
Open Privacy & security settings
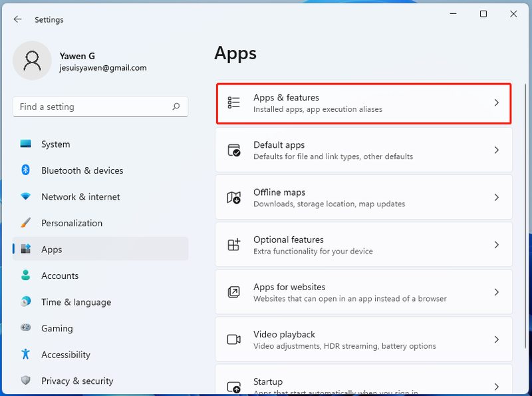(x=100, y=381)
